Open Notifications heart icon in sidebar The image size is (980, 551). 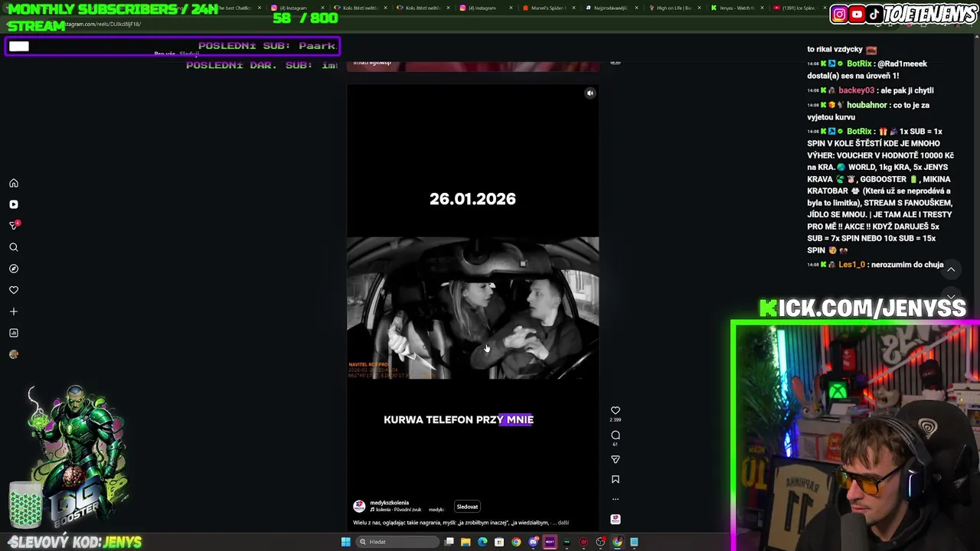click(x=14, y=290)
